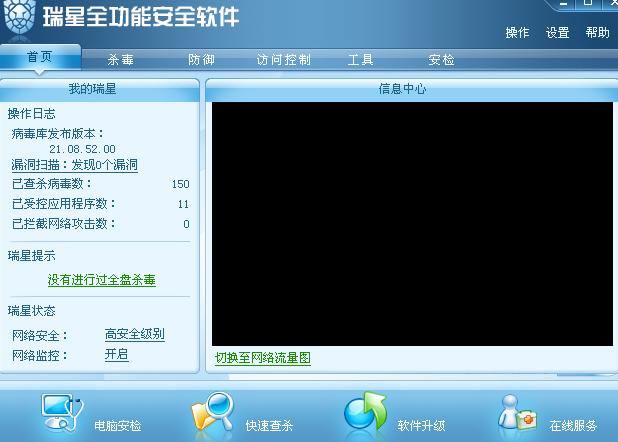Switch to the 首页 tab
The image size is (618, 442).
[x=40, y=58]
